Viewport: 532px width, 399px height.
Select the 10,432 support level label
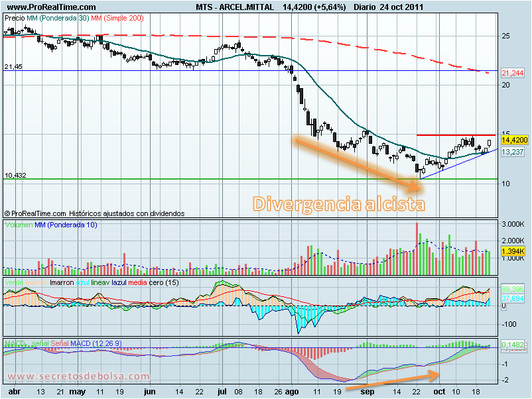tap(15, 175)
